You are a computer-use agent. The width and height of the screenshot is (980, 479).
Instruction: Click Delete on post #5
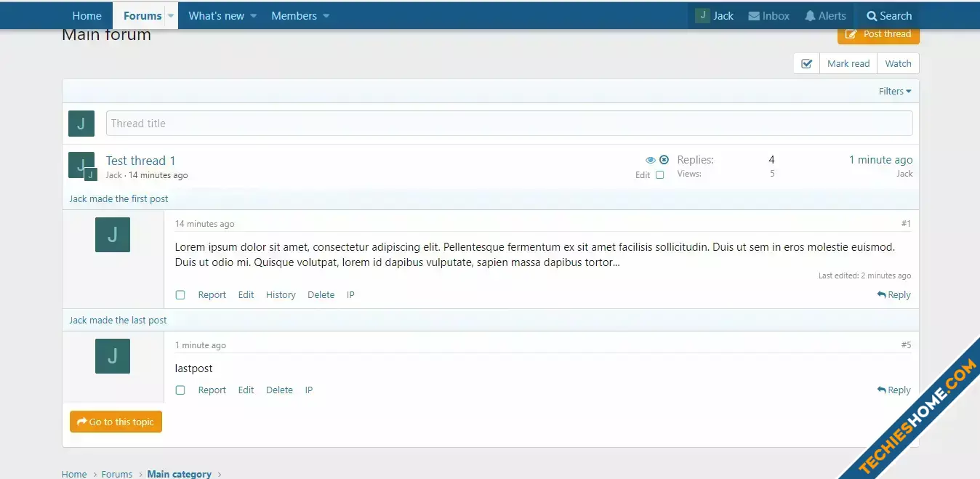[x=279, y=390]
